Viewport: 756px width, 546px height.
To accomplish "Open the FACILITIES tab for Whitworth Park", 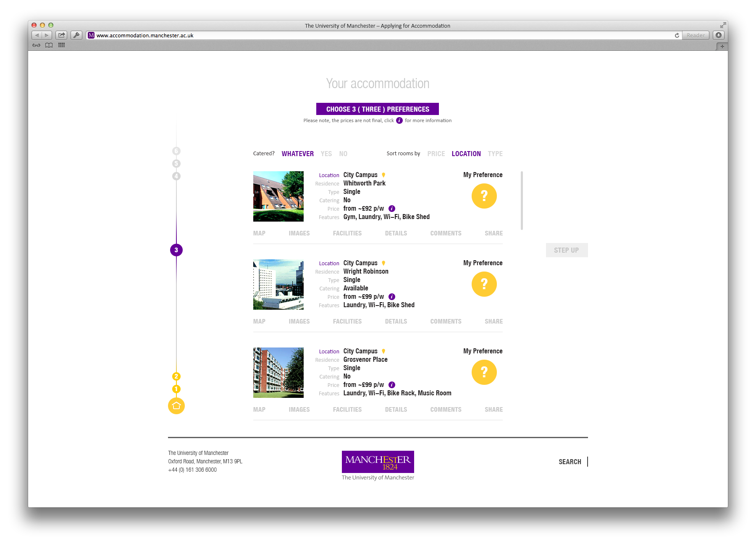I will [347, 233].
